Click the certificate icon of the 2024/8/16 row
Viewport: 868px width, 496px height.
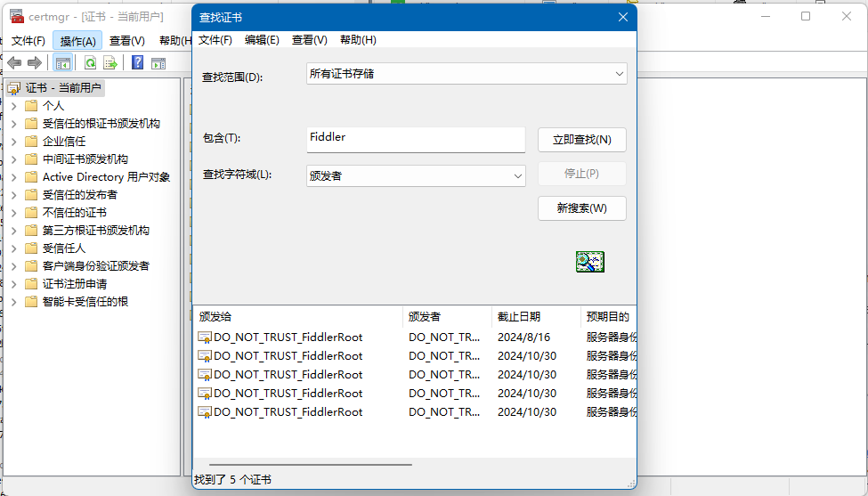click(204, 337)
